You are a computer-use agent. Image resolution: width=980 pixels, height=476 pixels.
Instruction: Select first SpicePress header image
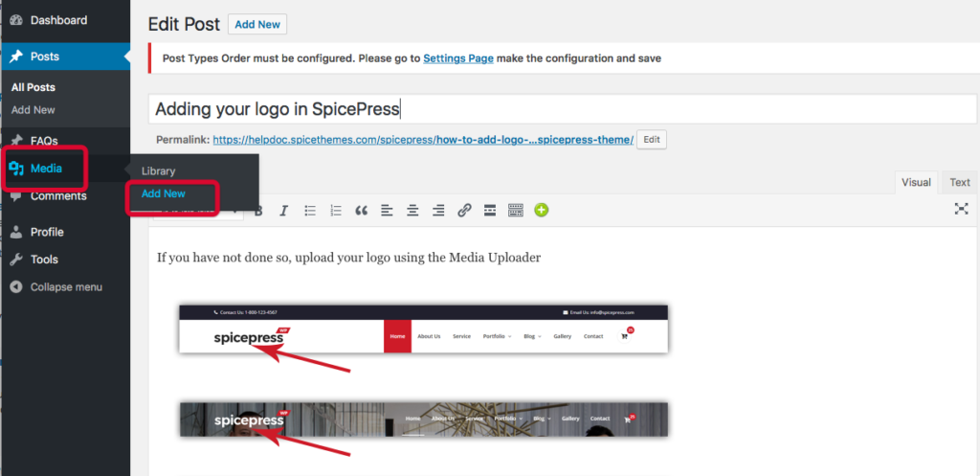pos(423,329)
